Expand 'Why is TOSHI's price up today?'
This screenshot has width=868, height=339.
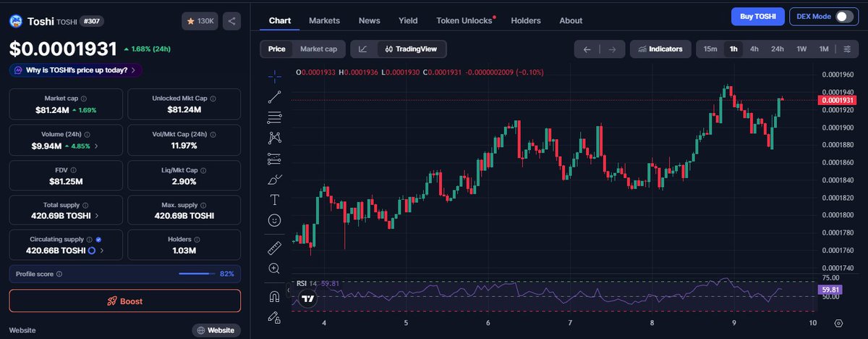[x=76, y=70]
